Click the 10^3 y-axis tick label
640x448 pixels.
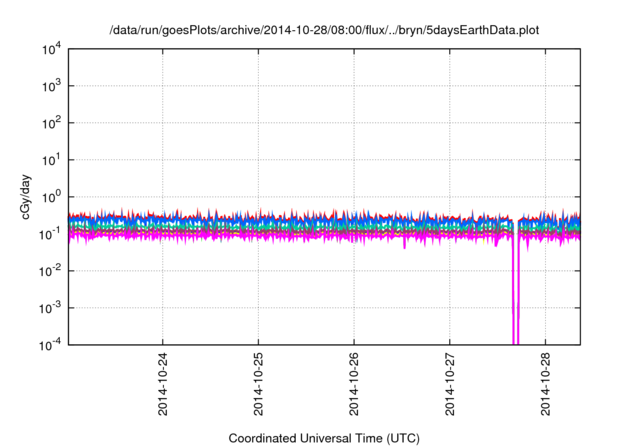[51, 86]
